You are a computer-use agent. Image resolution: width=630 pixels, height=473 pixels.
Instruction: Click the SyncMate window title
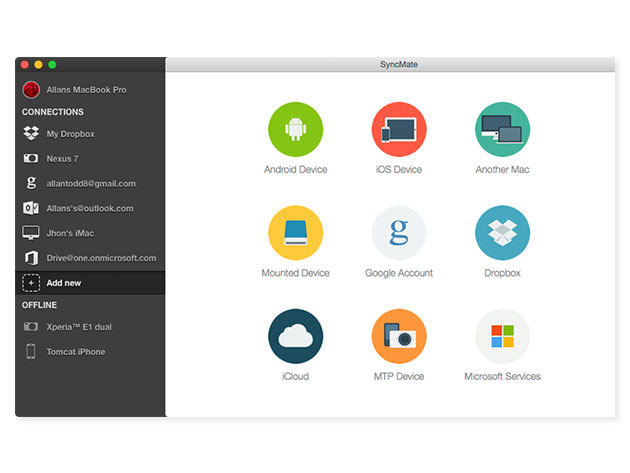coord(399,64)
